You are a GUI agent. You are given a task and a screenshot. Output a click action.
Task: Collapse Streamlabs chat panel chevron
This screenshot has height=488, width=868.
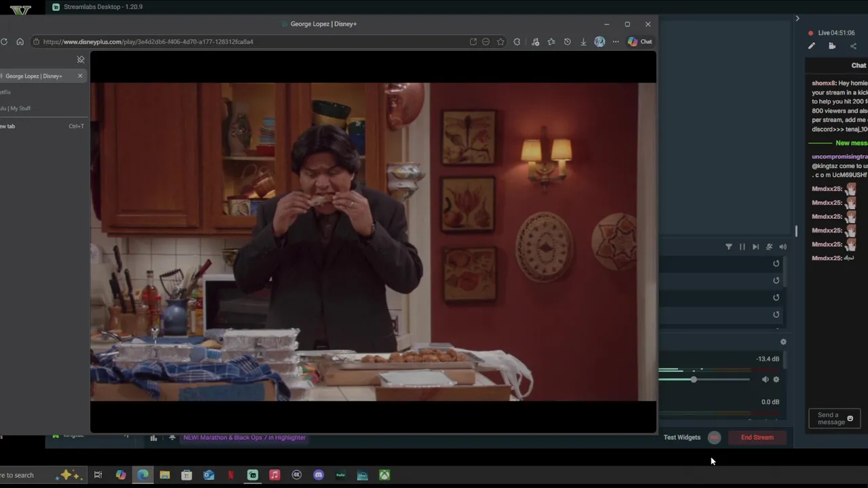[x=797, y=18]
